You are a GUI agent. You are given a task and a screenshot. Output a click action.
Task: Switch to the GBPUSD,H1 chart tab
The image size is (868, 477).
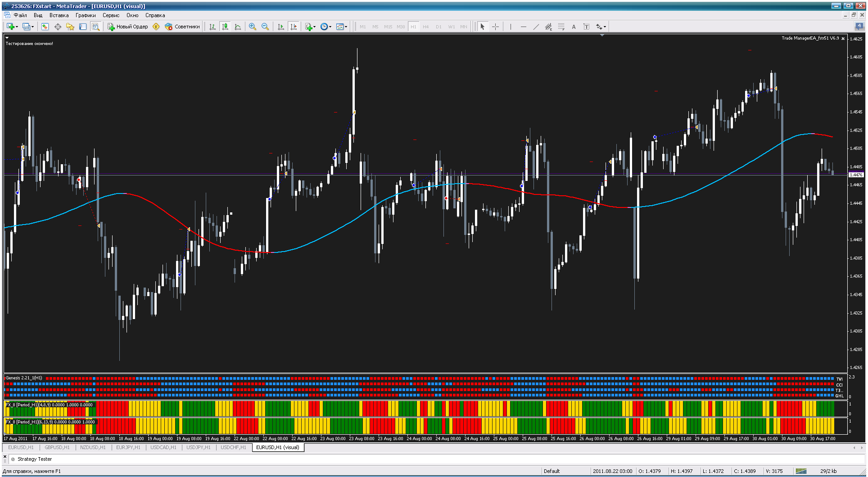(x=57, y=447)
